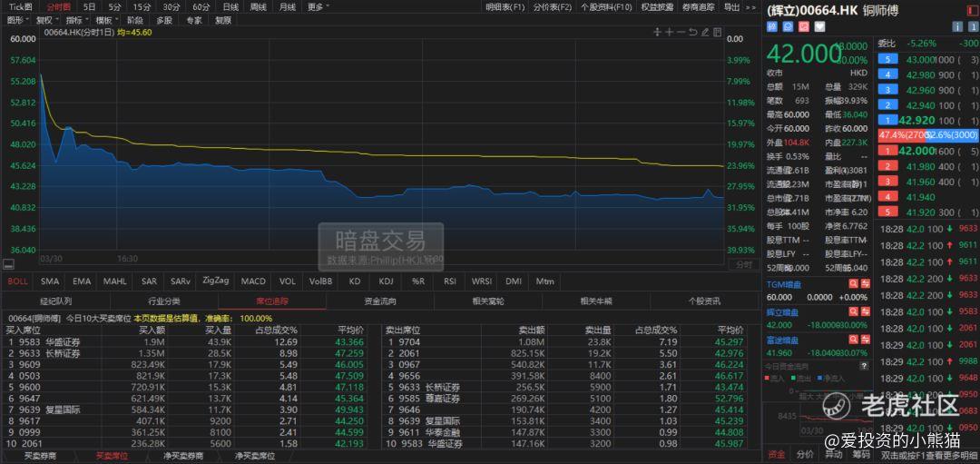The height and width of the screenshot is (464, 980).
Task: Open 券商追踪 broker tracking
Action: pos(698,7)
